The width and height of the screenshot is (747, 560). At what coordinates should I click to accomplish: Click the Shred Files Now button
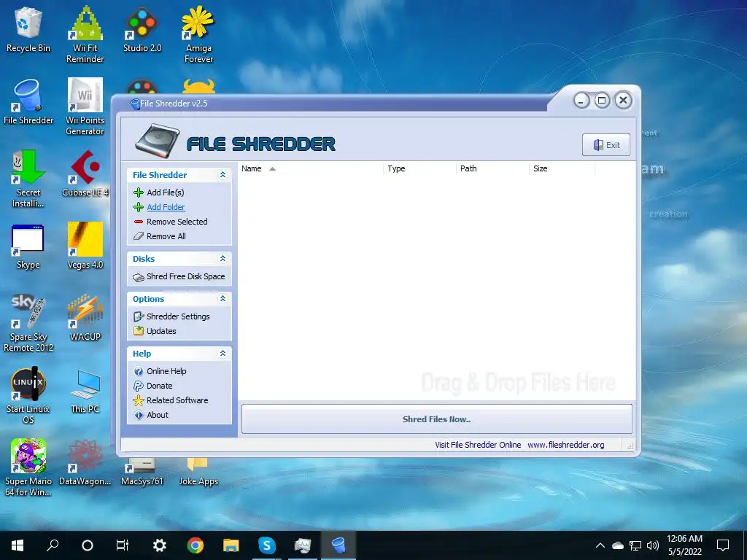436,419
